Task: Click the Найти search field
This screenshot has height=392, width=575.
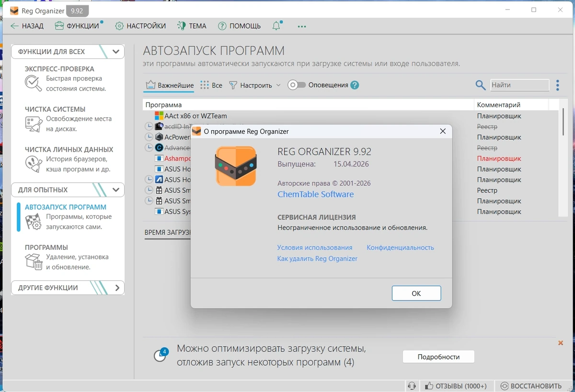Action: coord(520,85)
